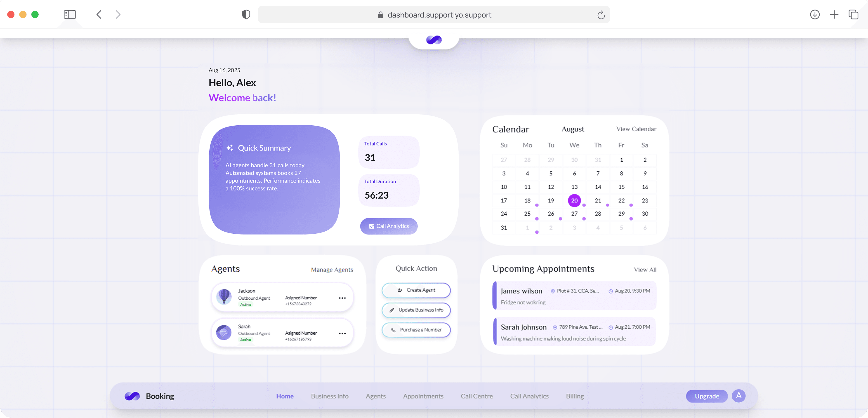The width and height of the screenshot is (868, 418).
Task: Open browser downloads icon
Action: click(815, 14)
